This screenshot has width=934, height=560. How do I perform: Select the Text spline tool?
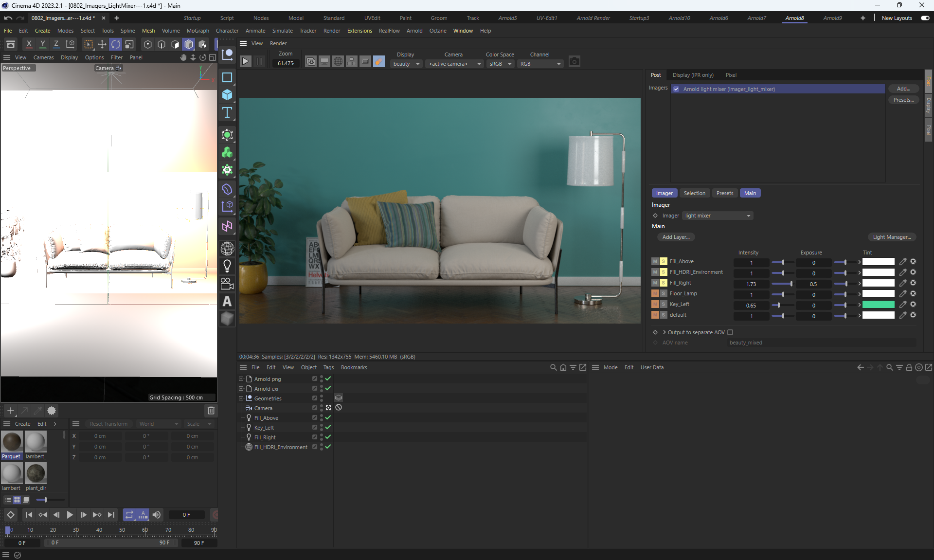tap(227, 113)
